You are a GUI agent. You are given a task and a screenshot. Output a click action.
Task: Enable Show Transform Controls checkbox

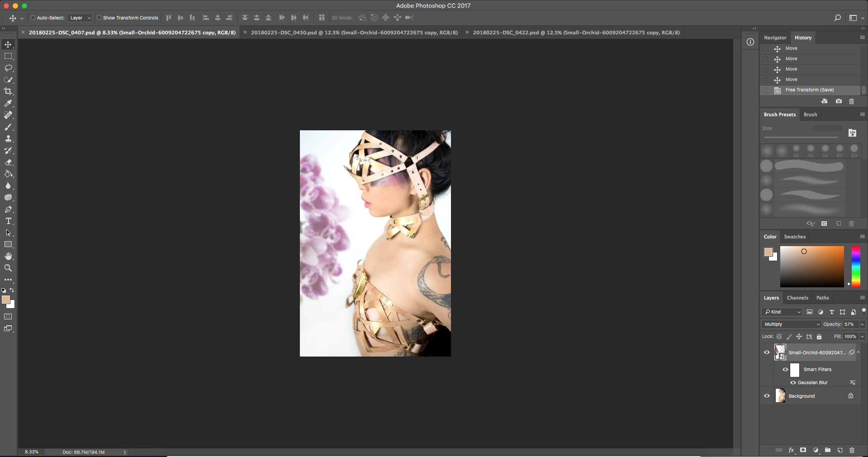[x=99, y=18]
